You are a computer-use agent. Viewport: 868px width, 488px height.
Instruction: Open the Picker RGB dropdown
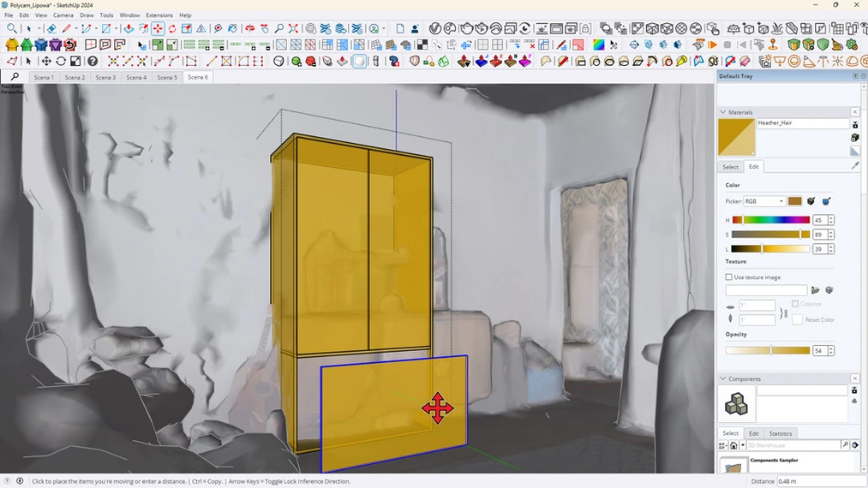point(764,201)
